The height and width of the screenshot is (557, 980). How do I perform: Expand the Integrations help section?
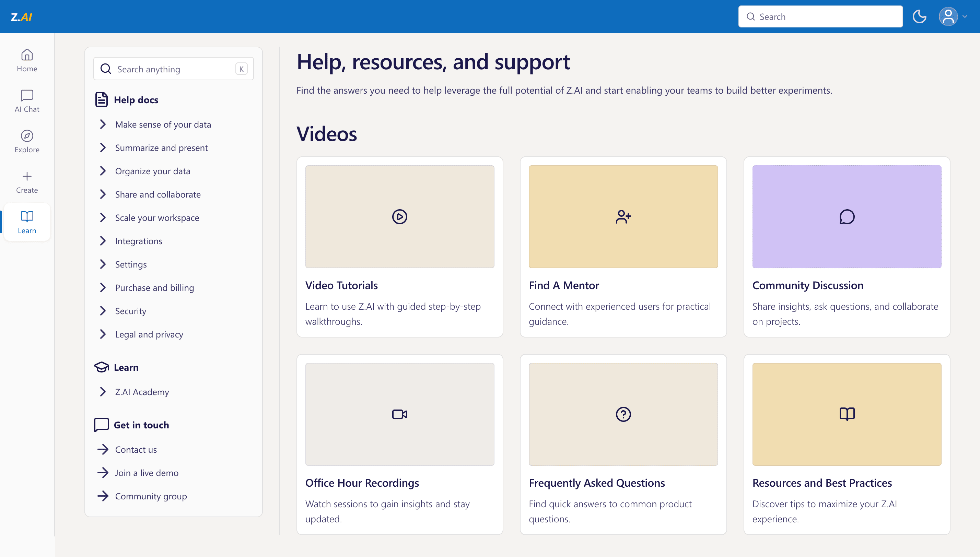click(138, 241)
